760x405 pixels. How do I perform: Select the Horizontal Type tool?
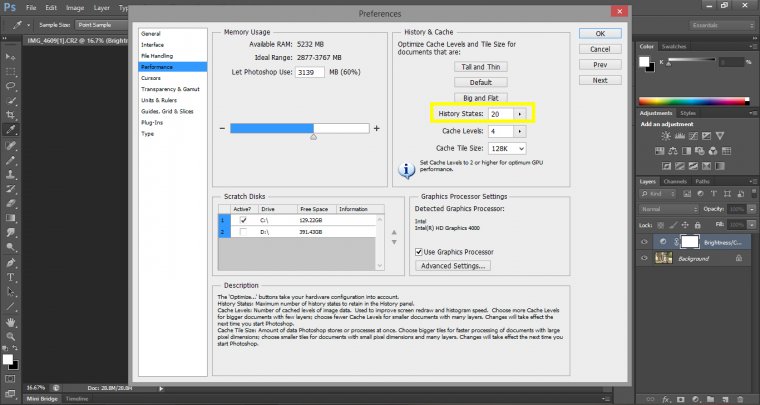coord(11,278)
